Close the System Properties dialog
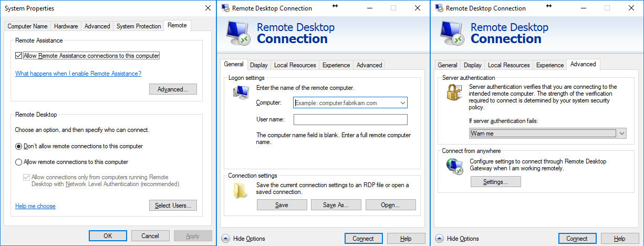The height and width of the screenshot is (246, 644). point(207,8)
